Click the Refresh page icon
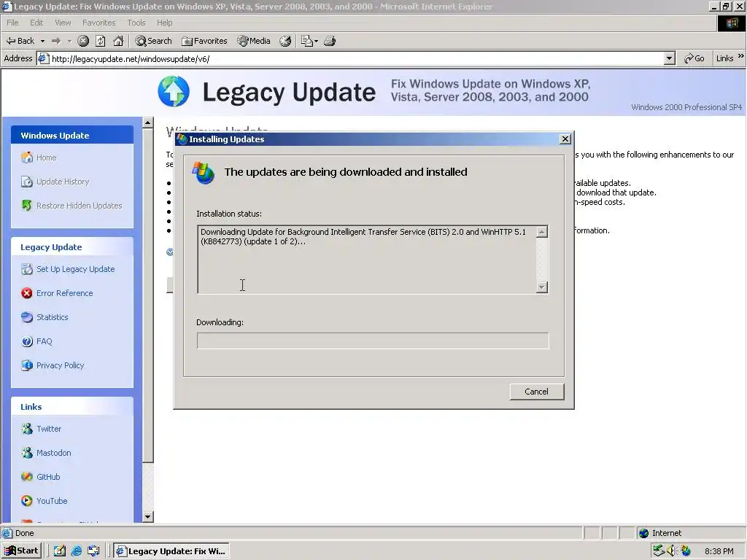Screen dimensions: 747x560 [x=101, y=41]
